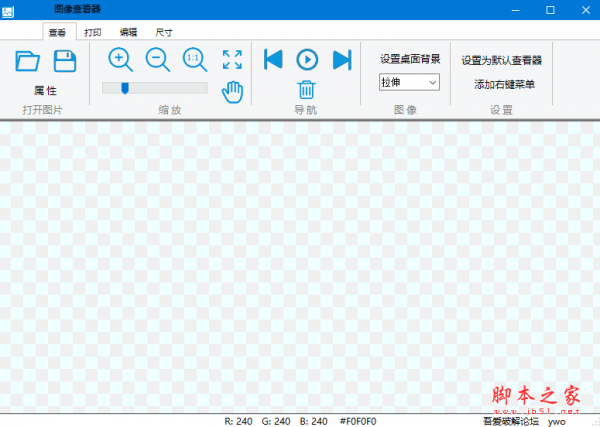Switch to the 打印 tab
The image size is (600, 427).
93,32
